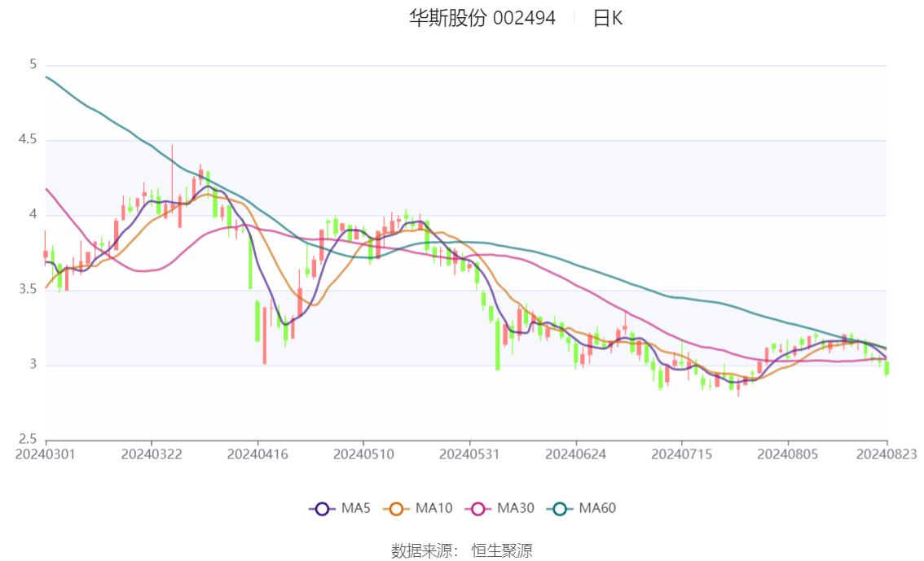Click x-axis date label 20240416

(257, 454)
